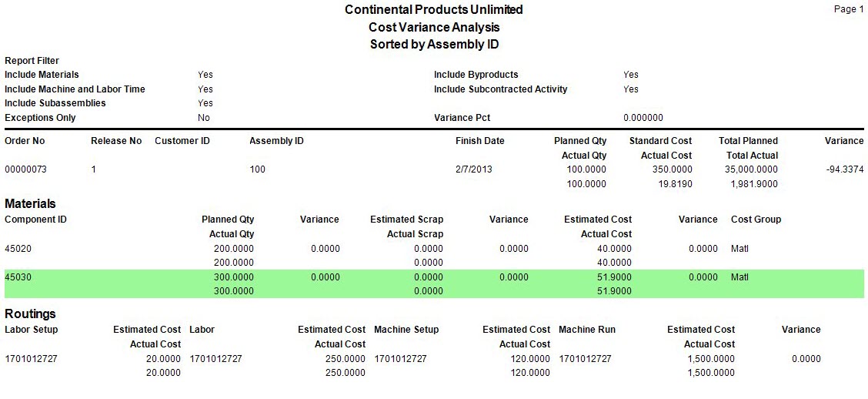Click the Cost Group column header
The width and height of the screenshot is (868, 399).
click(756, 220)
